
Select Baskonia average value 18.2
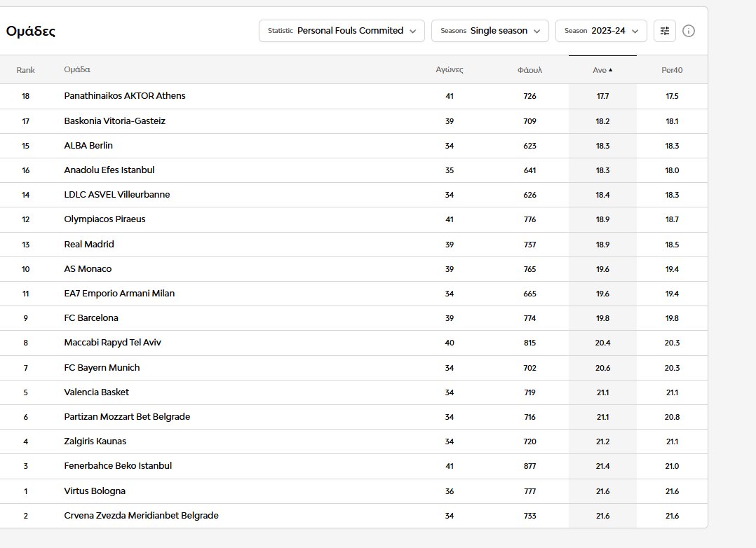pos(602,121)
